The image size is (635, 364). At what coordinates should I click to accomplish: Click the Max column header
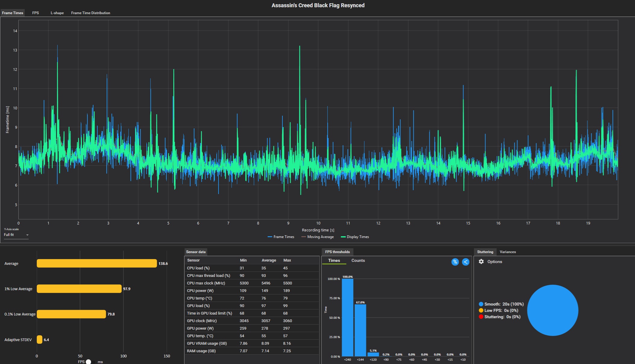287,260
